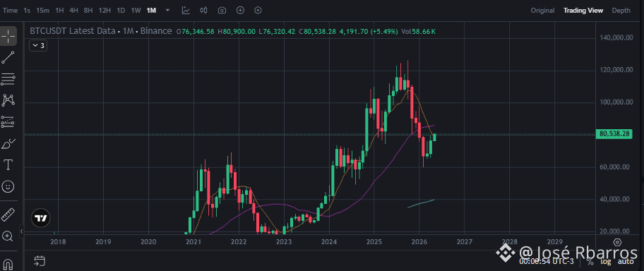Open the go-to-date calendar icon
Viewport: 644px width, 271px height.
(40, 260)
